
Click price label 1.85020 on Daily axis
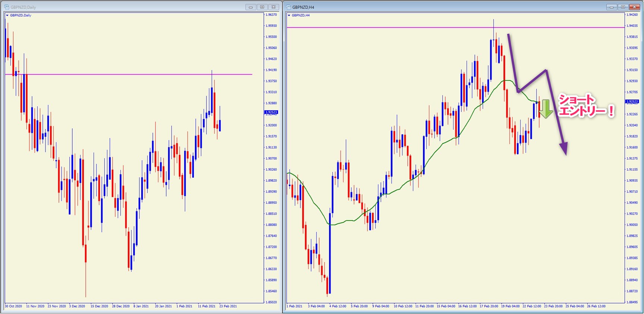click(271, 302)
